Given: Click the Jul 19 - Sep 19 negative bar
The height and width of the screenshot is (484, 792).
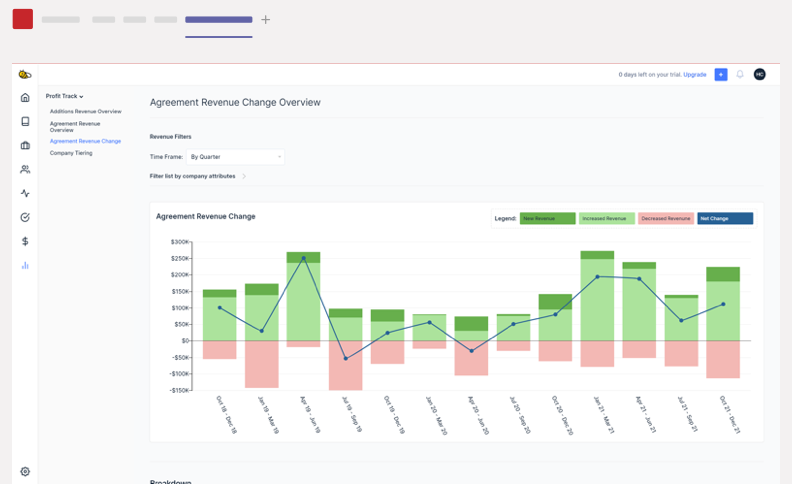Looking at the screenshot, I should [x=345, y=365].
